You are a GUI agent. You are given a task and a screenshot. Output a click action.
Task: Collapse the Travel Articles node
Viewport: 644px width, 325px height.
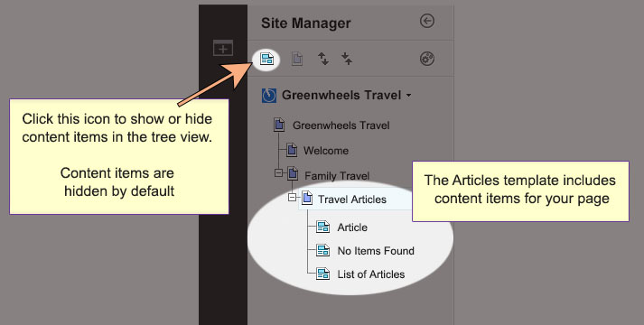coord(292,198)
